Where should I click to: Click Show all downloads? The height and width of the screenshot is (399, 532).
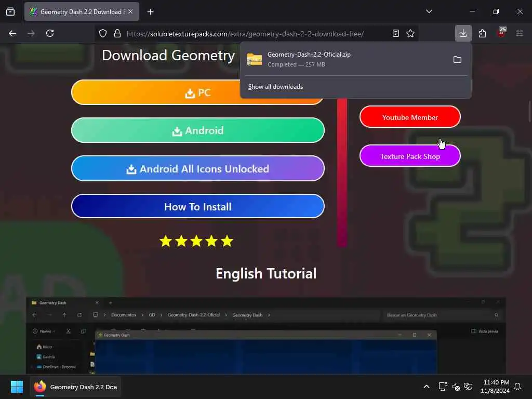point(275,87)
